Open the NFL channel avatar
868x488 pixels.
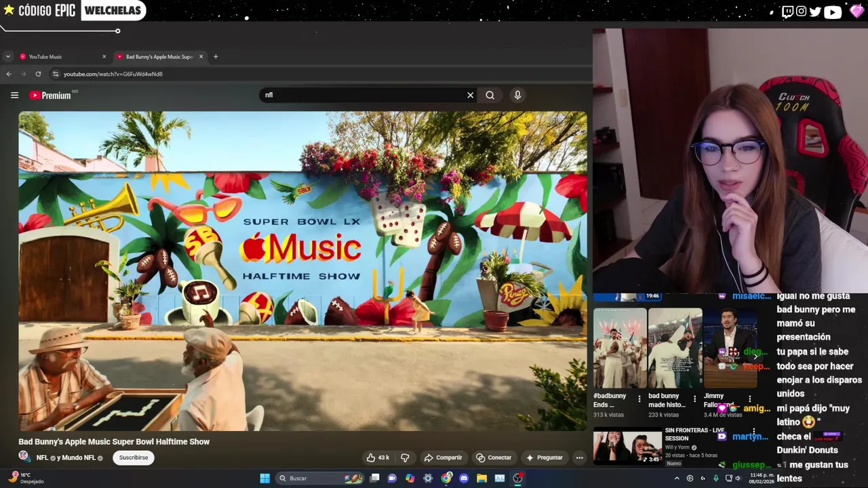(24, 457)
